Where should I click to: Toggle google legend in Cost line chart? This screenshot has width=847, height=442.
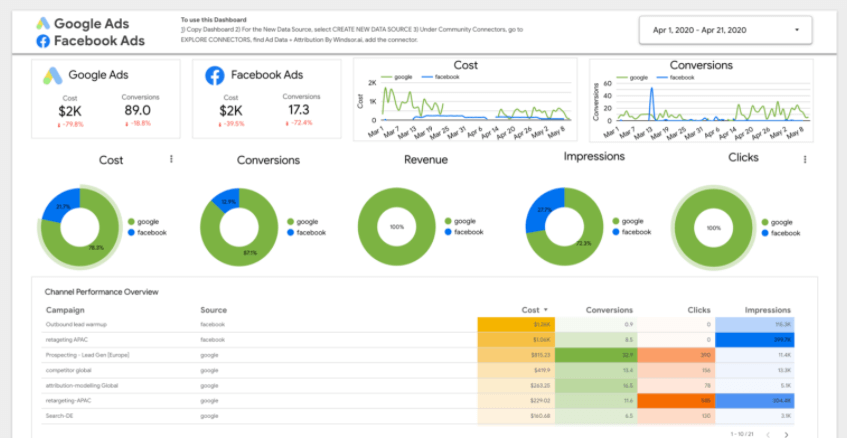pos(397,77)
